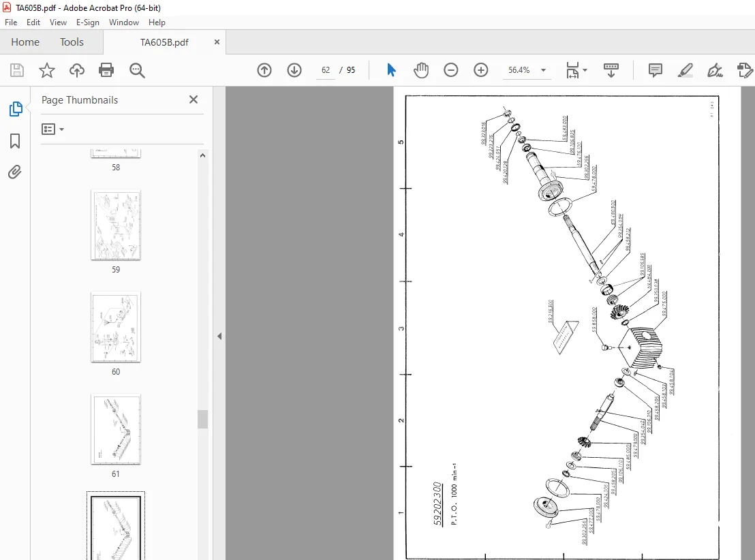Open the thumbnails options dropdown menu
The width and height of the screenshot is (755, 560).
pyautogui.click(x=53, y=129)
